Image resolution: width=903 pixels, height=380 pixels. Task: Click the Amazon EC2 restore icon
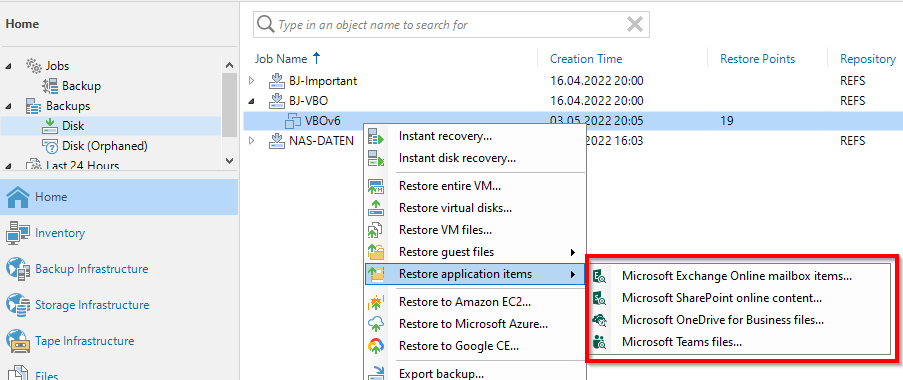click(376, 302)
